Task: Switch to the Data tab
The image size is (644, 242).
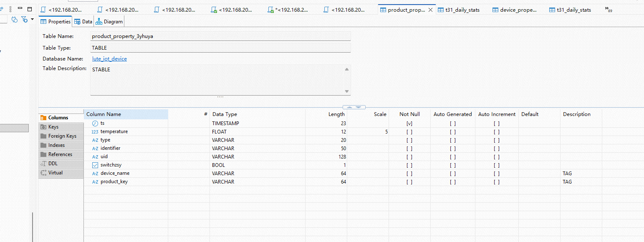Action: click(83, 22)
